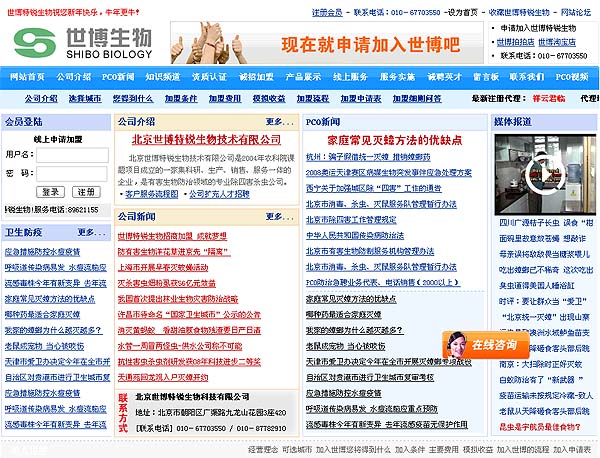Click 选择城市 sub-navigation link

click(x=85, y=99)
